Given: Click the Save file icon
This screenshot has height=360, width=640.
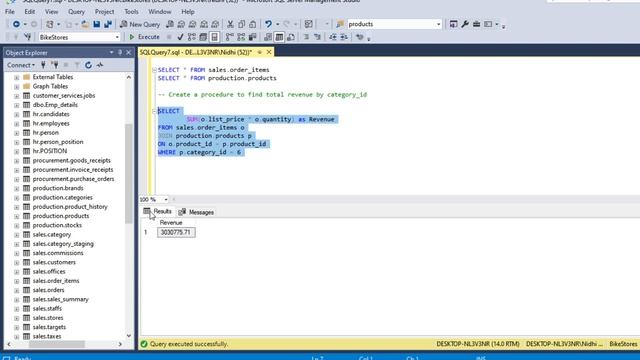Looking at the screenshot, I should coord(97,24).
